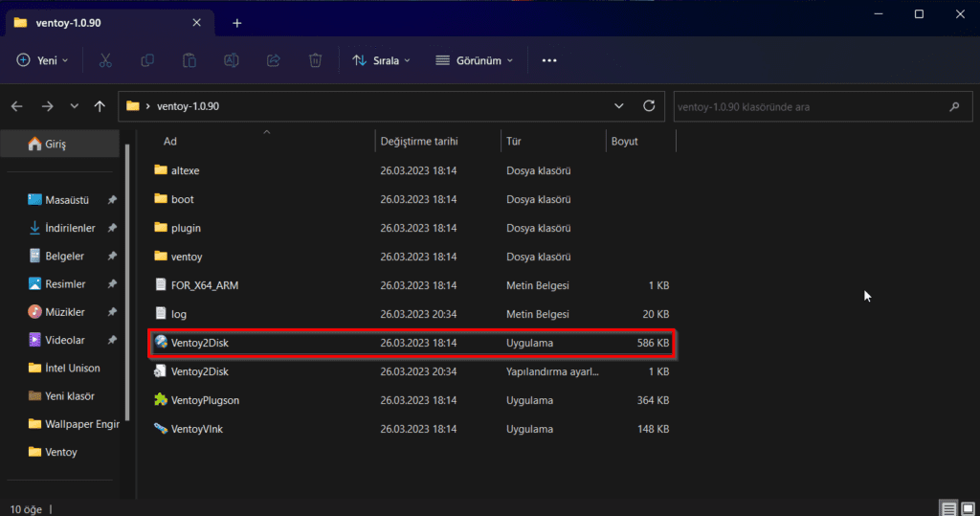Switch to large thumbnails view in status bar
980x516 pixels.
pyautogui.click(x=967, y=507)
